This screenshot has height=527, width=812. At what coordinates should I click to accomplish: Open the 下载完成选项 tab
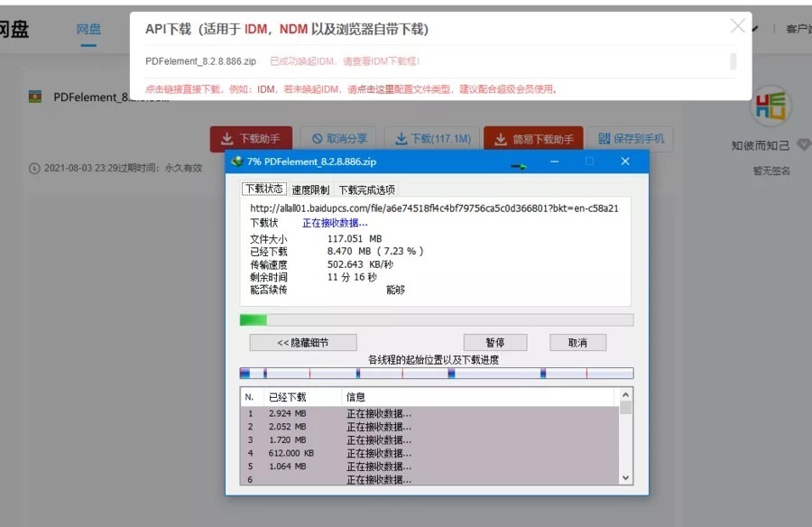pos(366,190)
